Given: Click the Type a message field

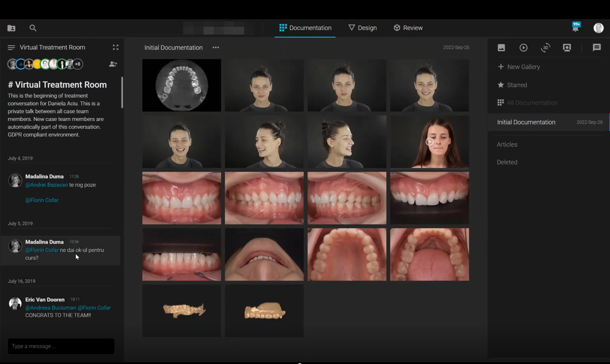Looking at the screenshot, I should point(61,346).
